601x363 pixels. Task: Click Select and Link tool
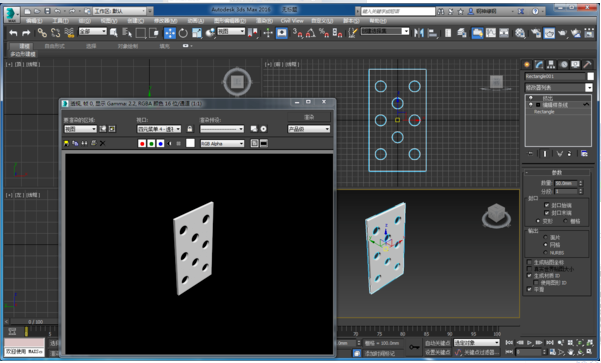[x=42, y=33]
